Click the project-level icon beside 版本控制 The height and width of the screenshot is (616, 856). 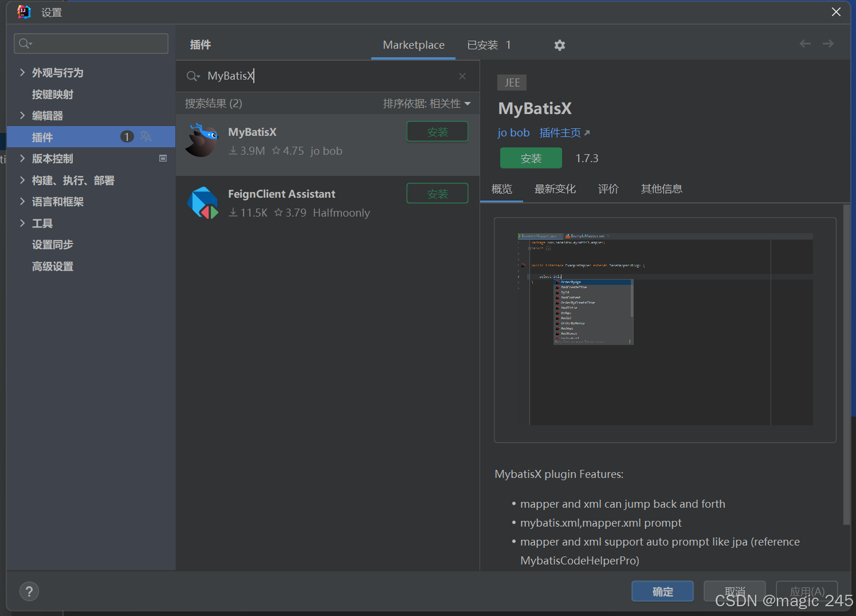163,158
